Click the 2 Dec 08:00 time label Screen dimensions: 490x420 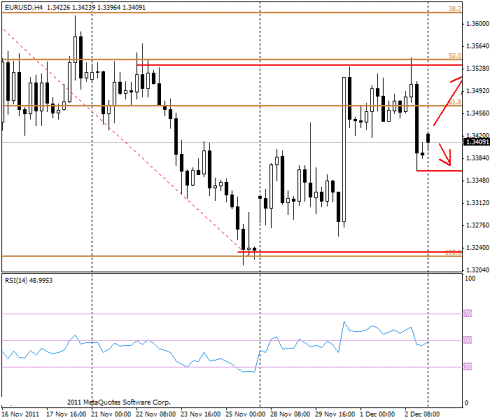click(x=422, y=414)
